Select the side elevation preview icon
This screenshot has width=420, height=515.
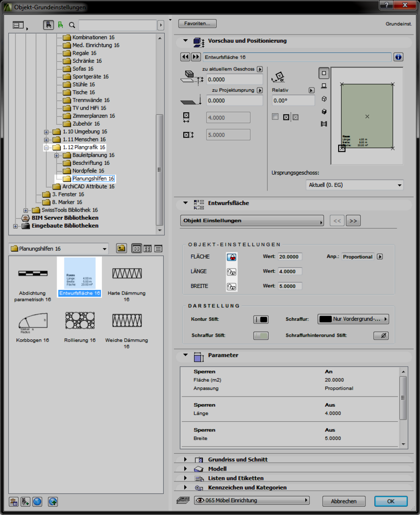click(324, 86)
